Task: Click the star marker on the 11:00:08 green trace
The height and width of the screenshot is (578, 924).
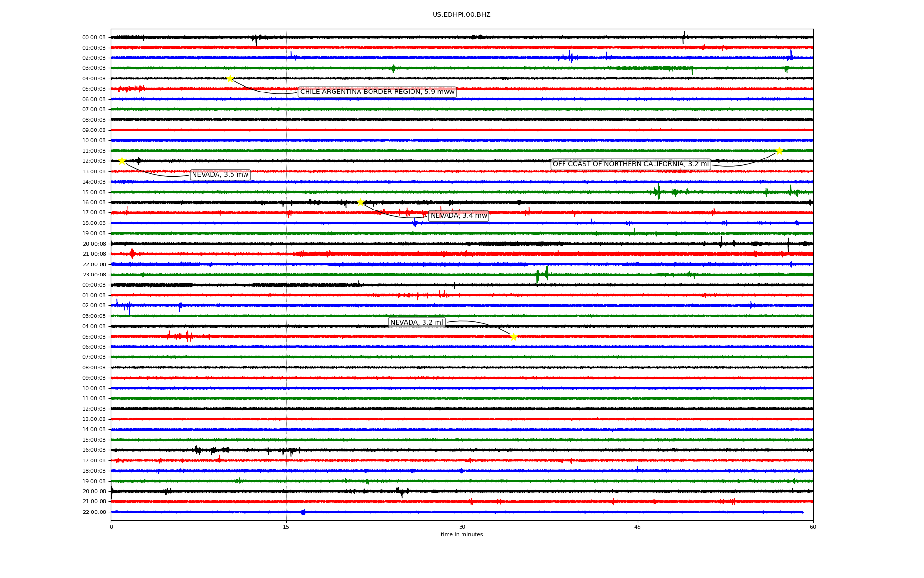Action: coord(779,151)
